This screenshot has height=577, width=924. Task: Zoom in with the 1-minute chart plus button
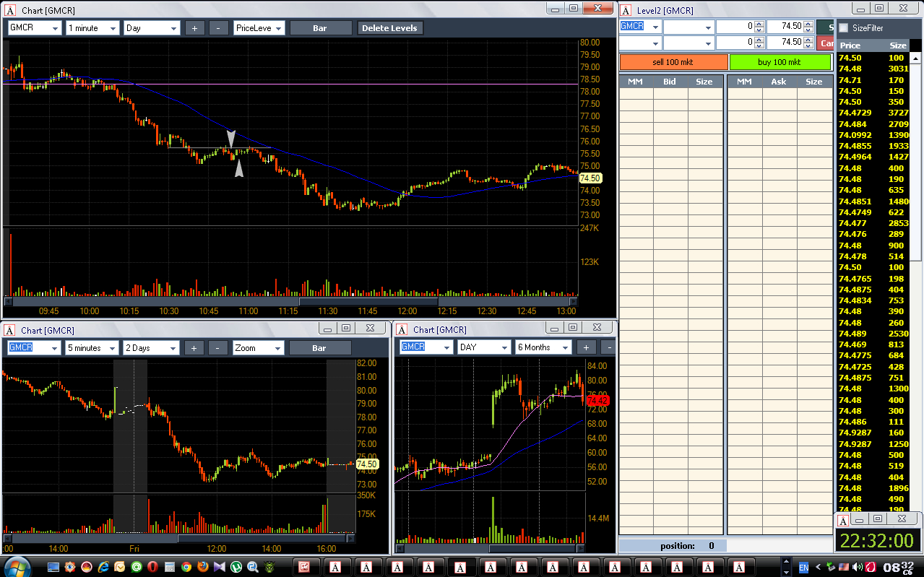point(194,28)
